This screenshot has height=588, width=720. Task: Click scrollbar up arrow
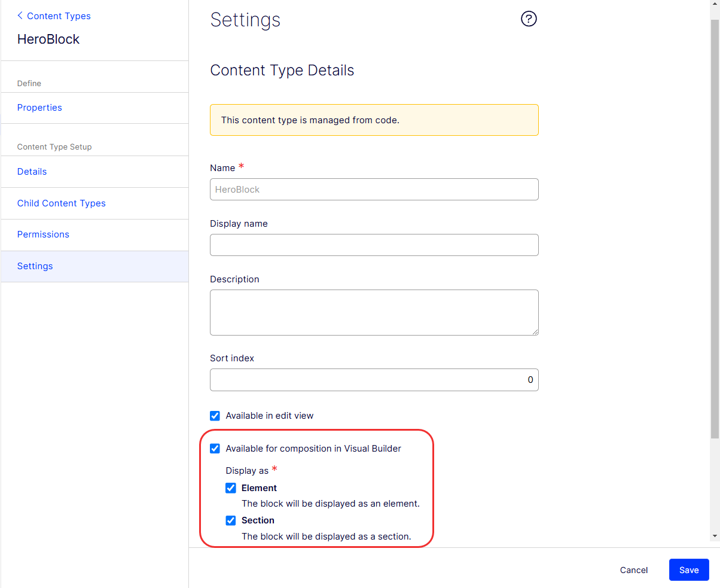(x=715, y=5)
